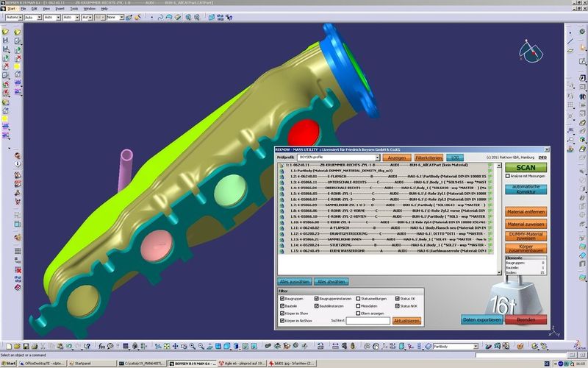
Task: Open the Prüfprofil BOYSEN.profile dropdown
Action: (377, 158)
